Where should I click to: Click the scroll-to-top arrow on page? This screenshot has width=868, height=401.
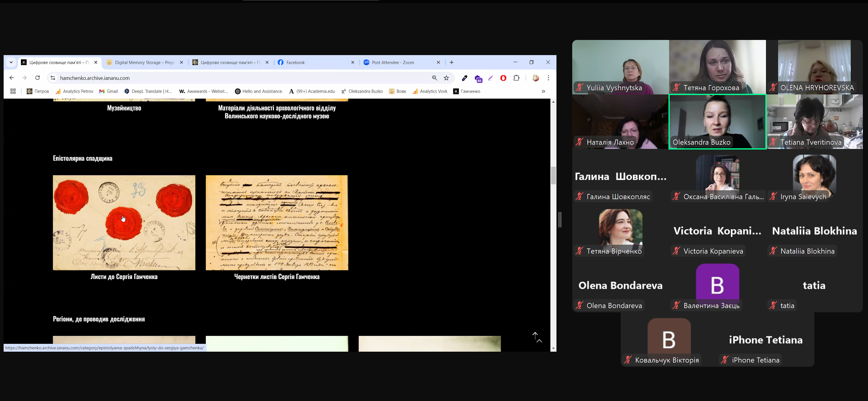coord(535,335)
